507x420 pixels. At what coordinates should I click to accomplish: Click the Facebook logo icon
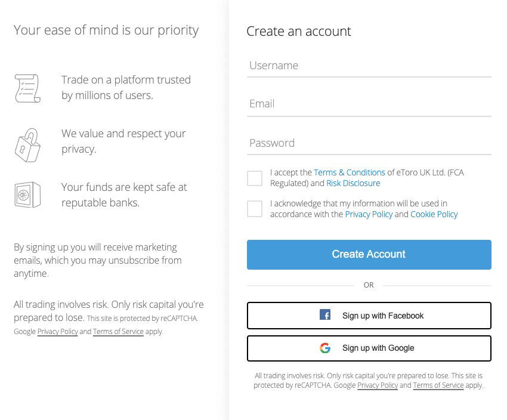[x=325, y=315]
